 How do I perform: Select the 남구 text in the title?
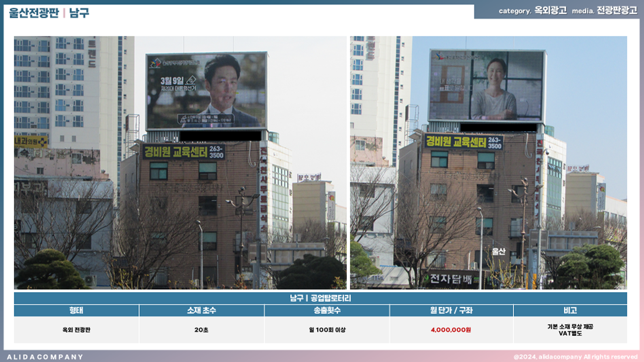80,13
